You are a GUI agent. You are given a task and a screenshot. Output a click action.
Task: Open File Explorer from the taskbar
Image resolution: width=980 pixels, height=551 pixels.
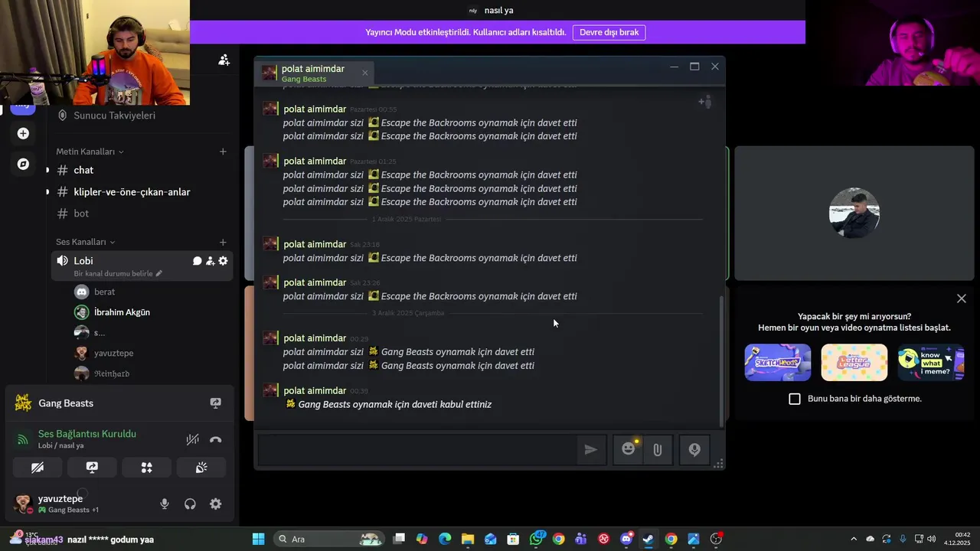[x=468, y=539]
